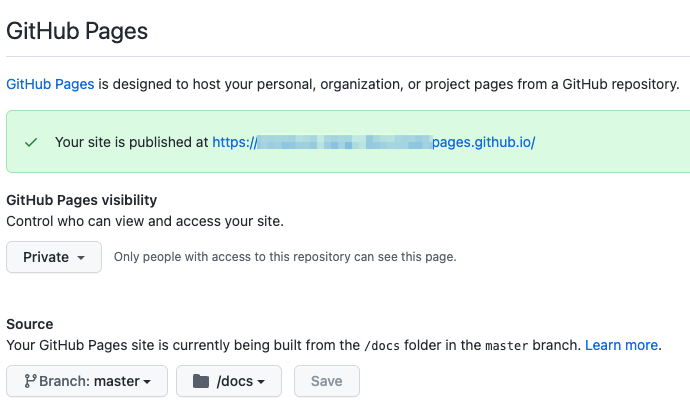This screenshot has height=412, width=690.
Task: Click the GitHub Pages visibility heading
Action: click(x=81, y=200)
